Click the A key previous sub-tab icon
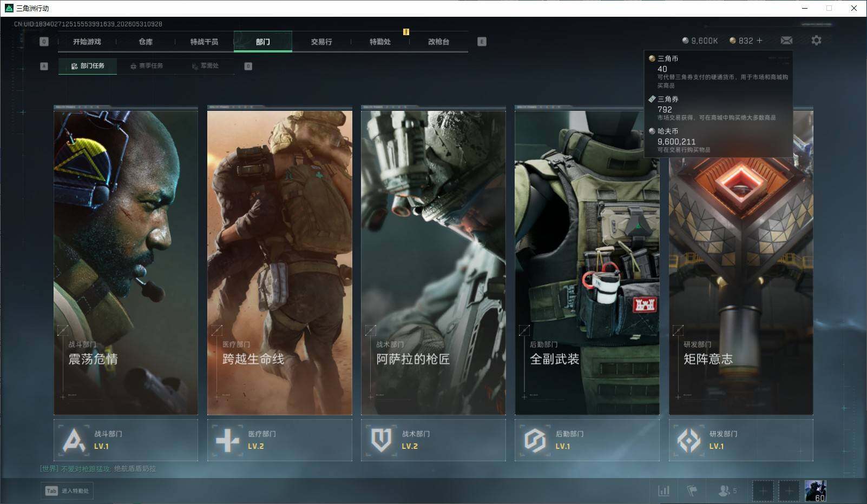 click(44, 66)
